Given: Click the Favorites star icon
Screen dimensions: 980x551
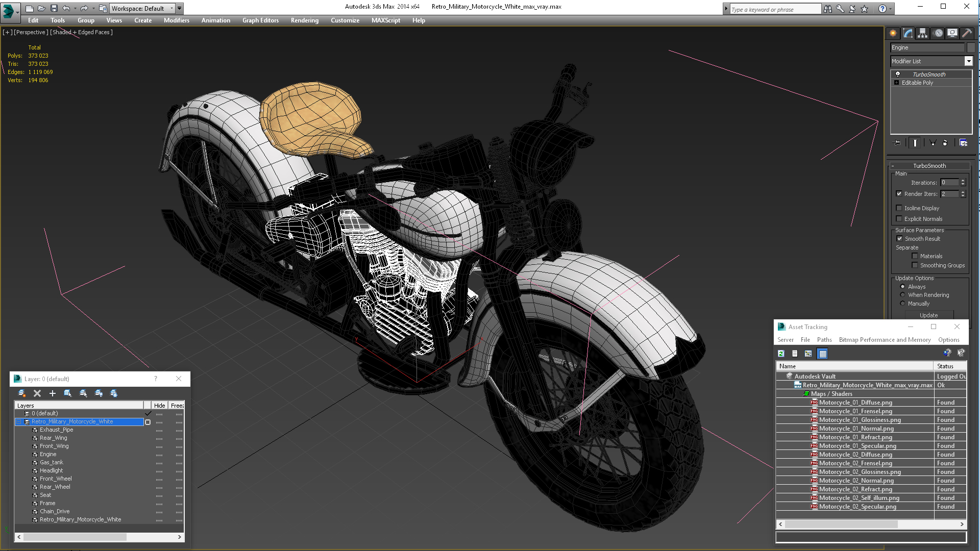Looking at the screenshot, I should (x=864, y=9).
